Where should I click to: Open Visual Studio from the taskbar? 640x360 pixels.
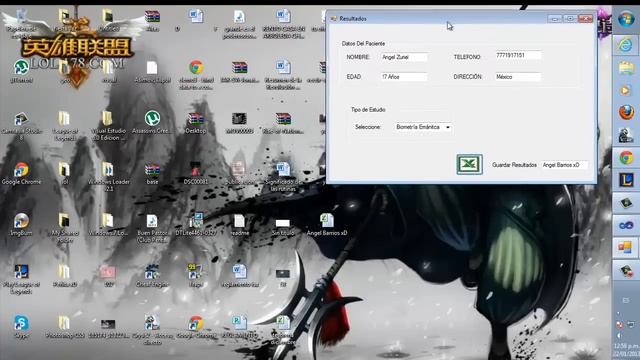click(626, 225)
